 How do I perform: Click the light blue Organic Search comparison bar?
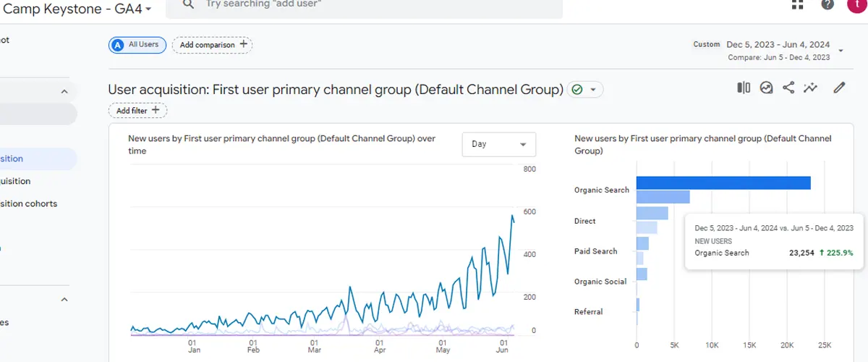[663, 197]
